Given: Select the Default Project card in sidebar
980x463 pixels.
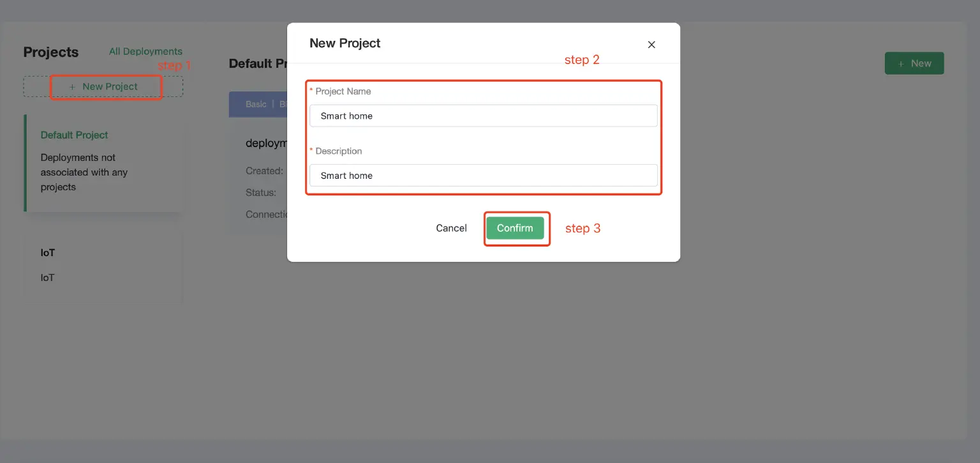Looking at the screenshot, I should (x=104, y=162).
